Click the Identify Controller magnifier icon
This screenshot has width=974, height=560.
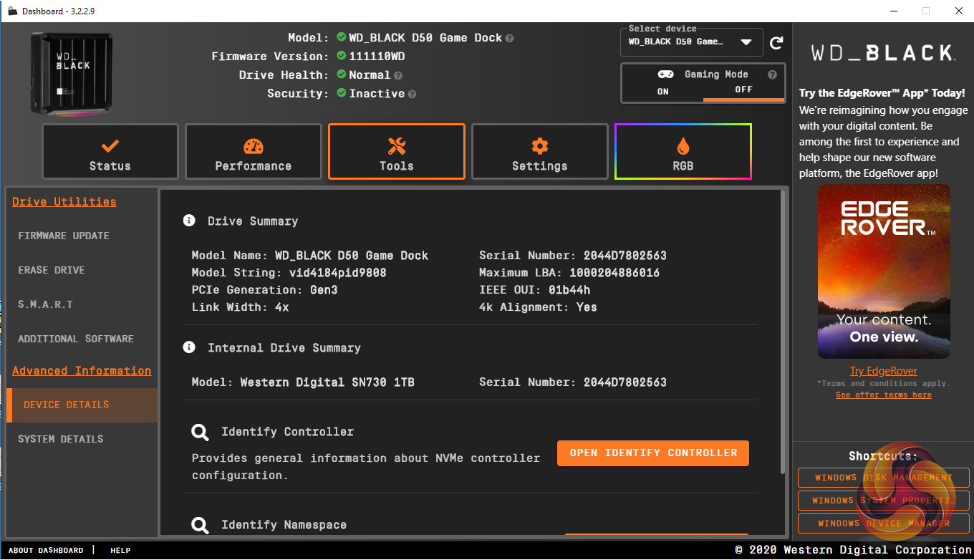coord(200,432)
